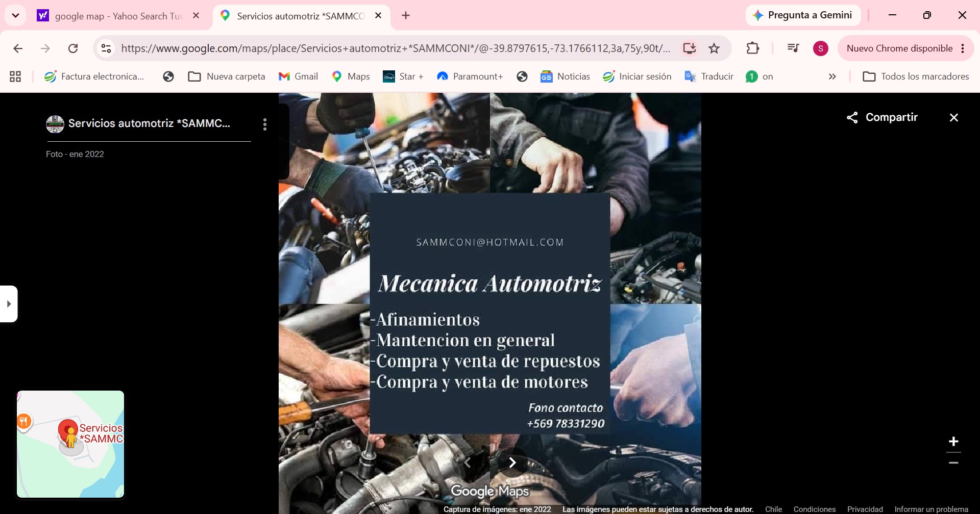980x514 pixels.
Task: Go to next photo arrow
Action: click(x=512, y=462)
